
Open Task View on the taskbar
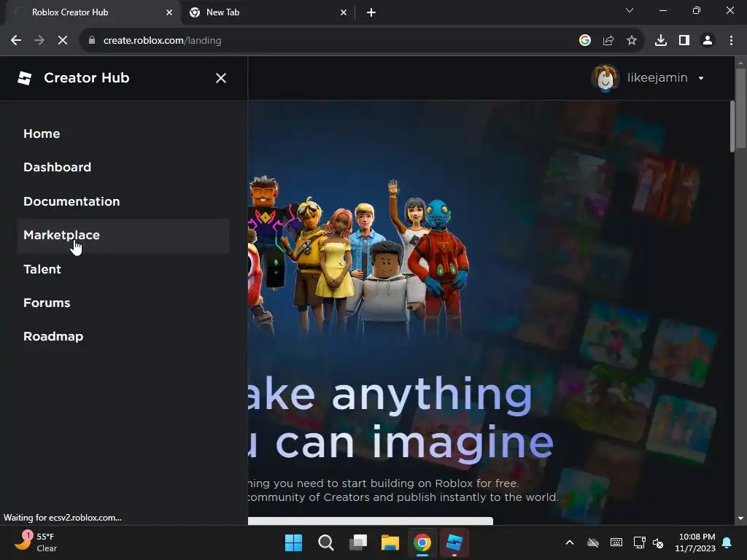(358, 542)
